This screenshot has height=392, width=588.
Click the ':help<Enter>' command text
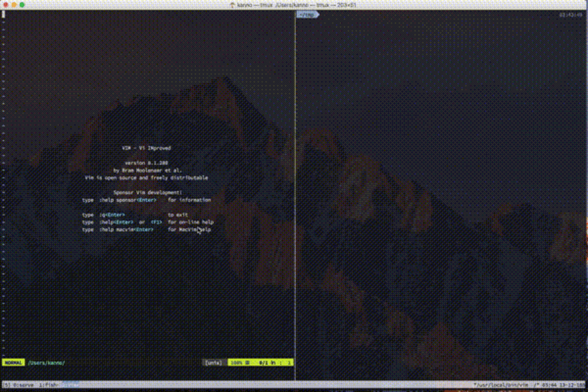(x=116, y=222)
